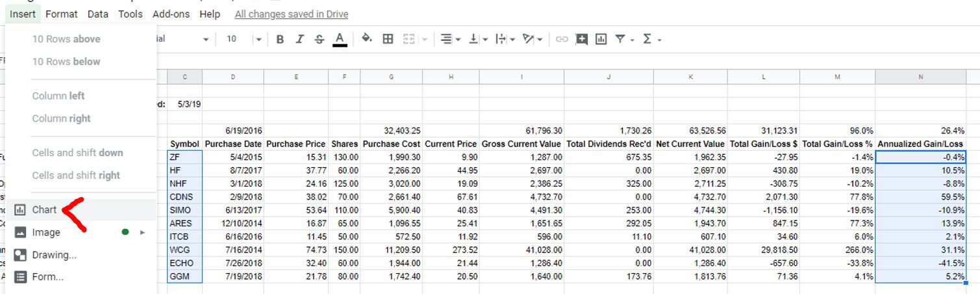Select column D header
980x294 pixels.
click(x=233, y=77)
